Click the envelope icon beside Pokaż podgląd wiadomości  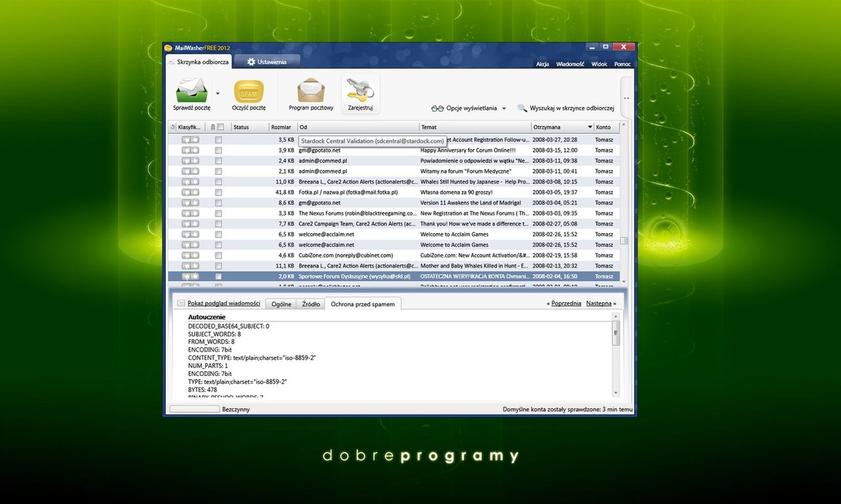click(181, 304)
